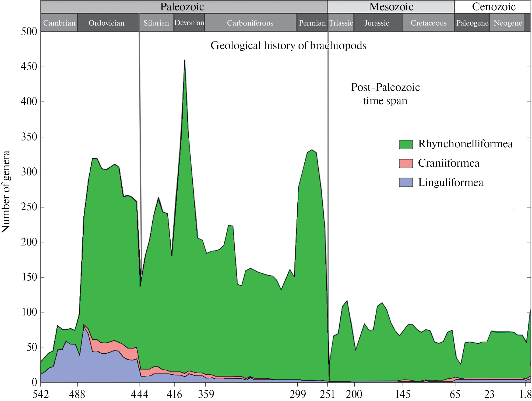Click the Ordovician period box
Viewport: 532px width, 401px height.
(x=107, y=23)
